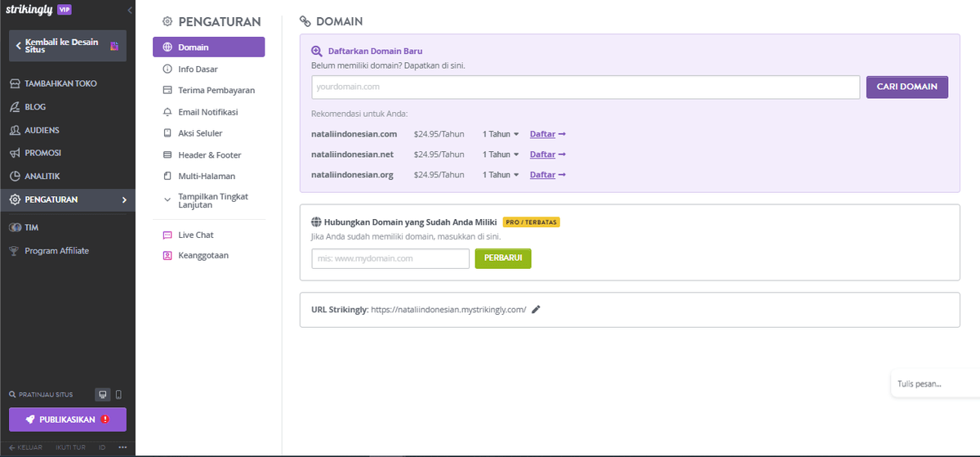Expand the PENGATURAN arrow chevron

pos(124,199)
